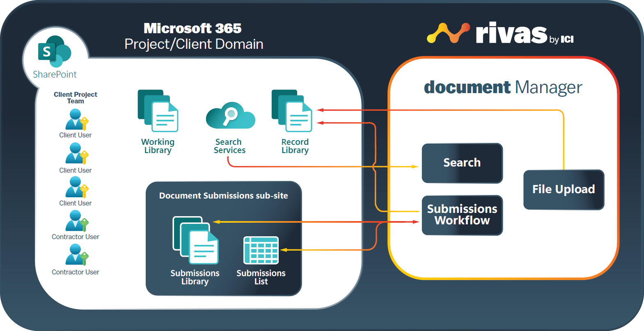This screenshot has width=644, height=331.
Task: Click the File Upload box
Action: [564, 189]
